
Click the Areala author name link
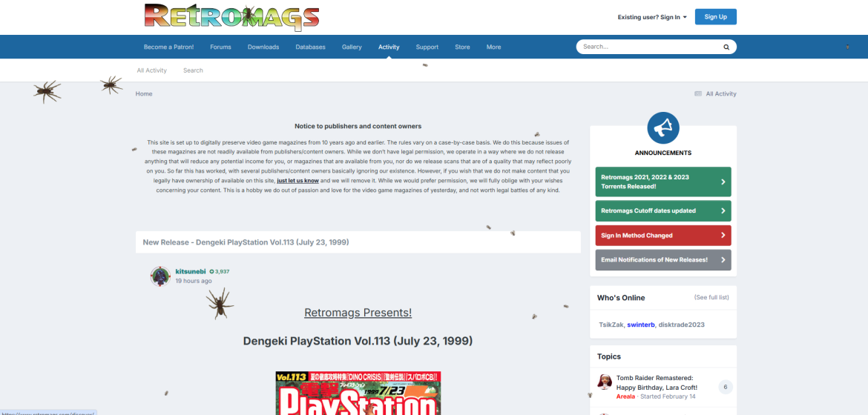click(625, 396)
